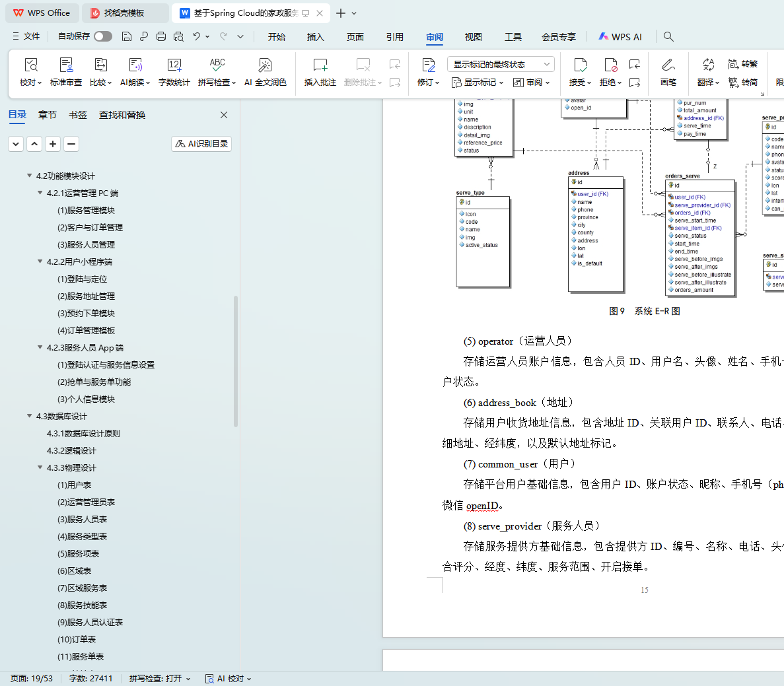Switch to the 引用 ribbon tab

(394, 36)
